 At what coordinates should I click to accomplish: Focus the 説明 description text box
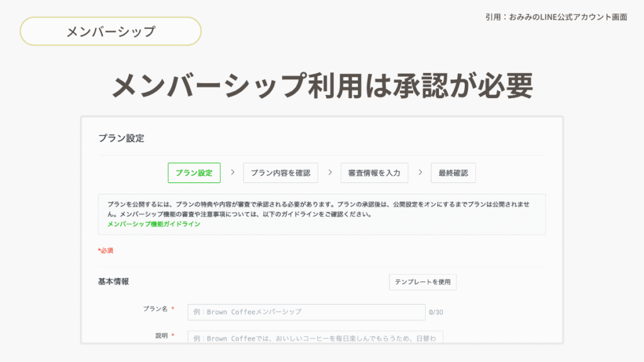(x=315, y=337)
